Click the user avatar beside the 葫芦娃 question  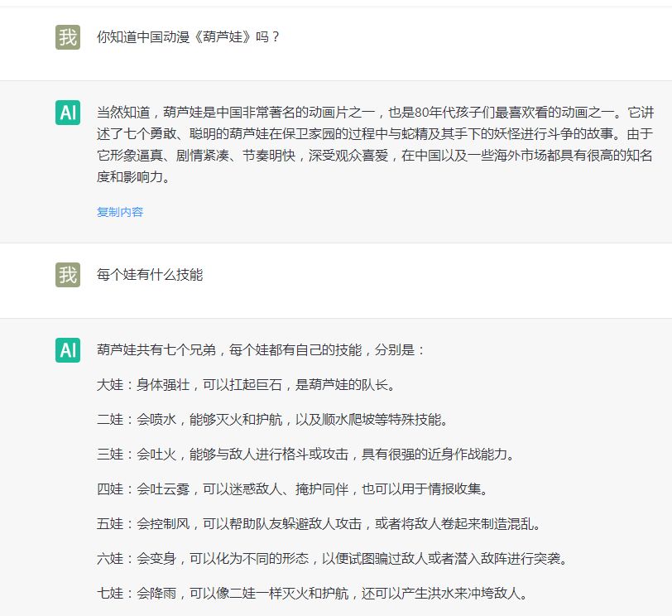point(68,37)
